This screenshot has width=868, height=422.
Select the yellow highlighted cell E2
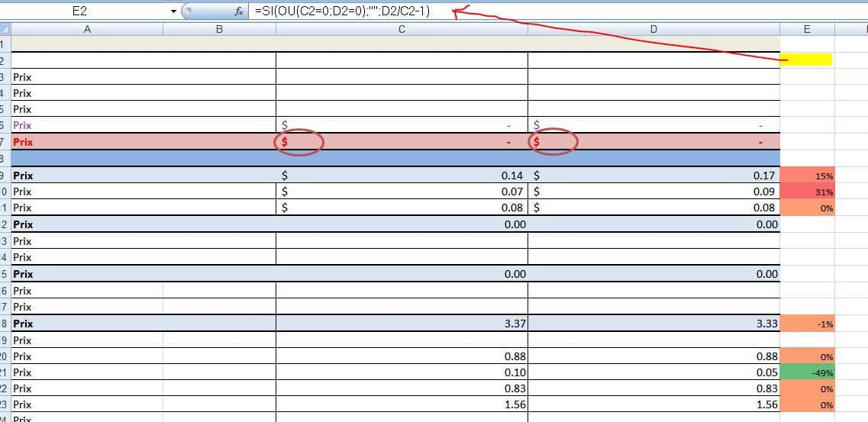point(807,60)
